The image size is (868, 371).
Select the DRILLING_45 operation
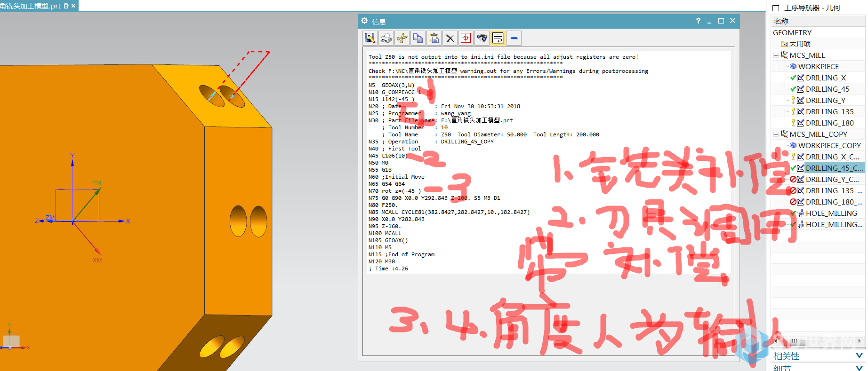tap(828, 89)
